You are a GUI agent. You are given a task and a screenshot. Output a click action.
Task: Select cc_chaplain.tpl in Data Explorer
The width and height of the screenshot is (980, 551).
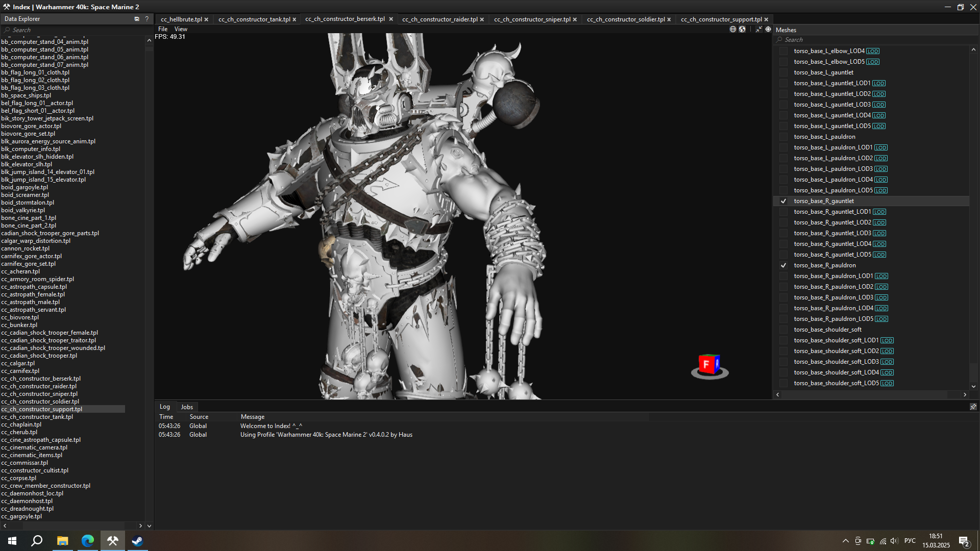click(21, 424)
